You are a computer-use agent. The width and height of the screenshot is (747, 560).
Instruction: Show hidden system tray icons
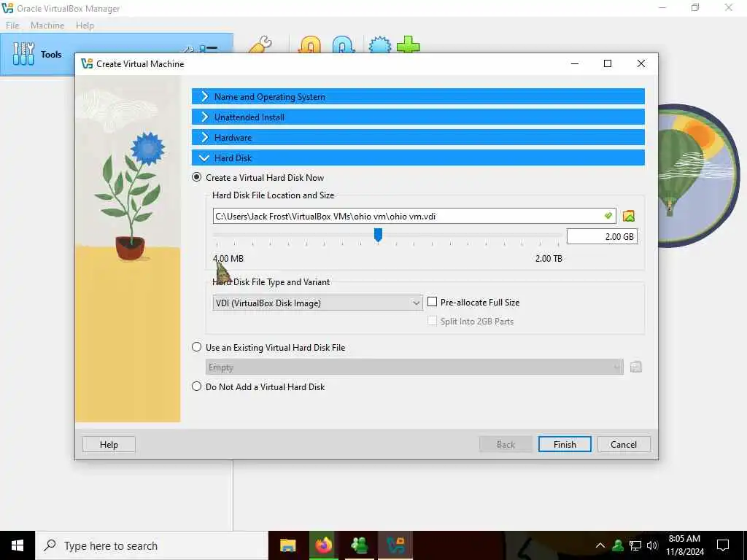pyautogui.click(x=600, y=545)
